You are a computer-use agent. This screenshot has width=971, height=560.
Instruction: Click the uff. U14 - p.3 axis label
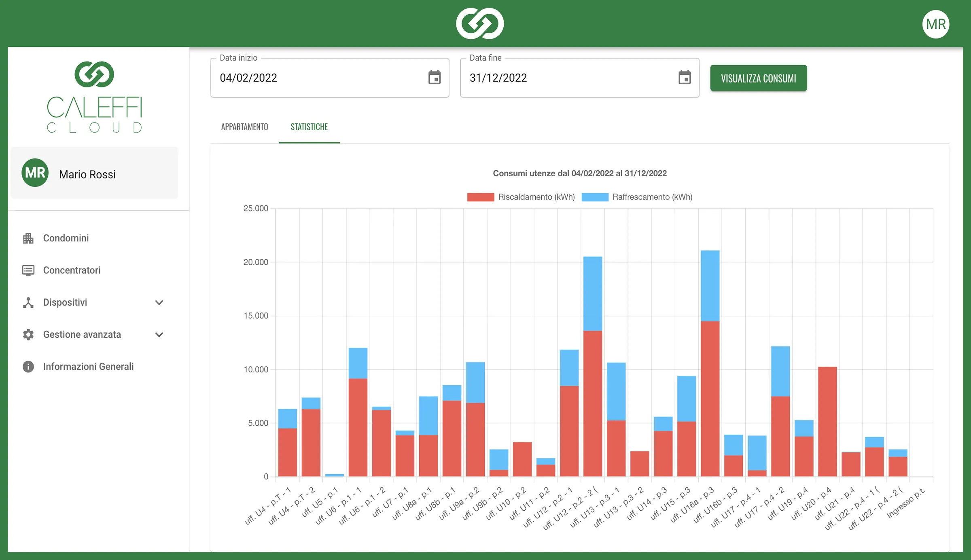coord(647,503)
